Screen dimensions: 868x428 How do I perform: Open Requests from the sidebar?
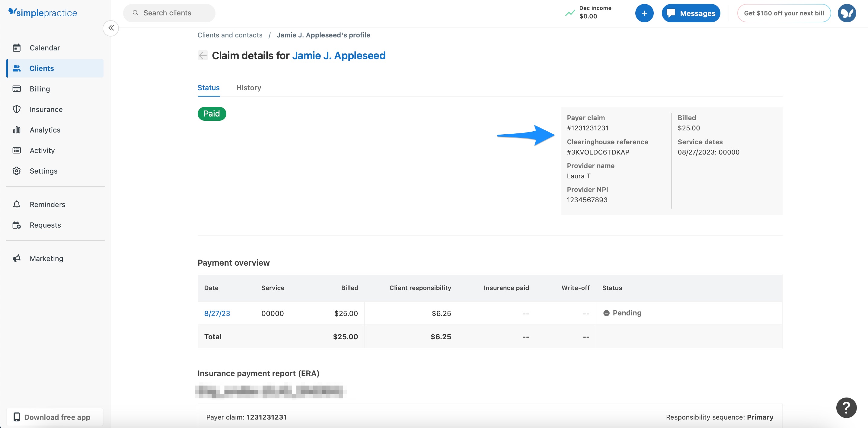55,225
